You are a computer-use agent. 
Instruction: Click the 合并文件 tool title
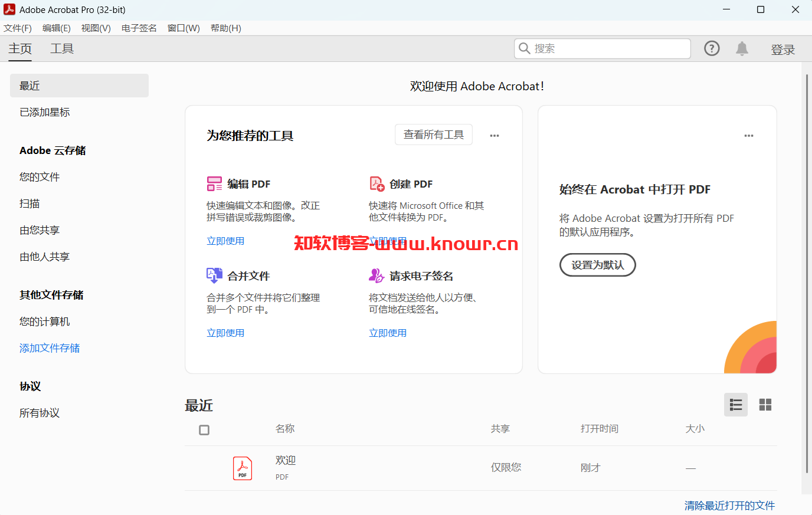[248, 276]
